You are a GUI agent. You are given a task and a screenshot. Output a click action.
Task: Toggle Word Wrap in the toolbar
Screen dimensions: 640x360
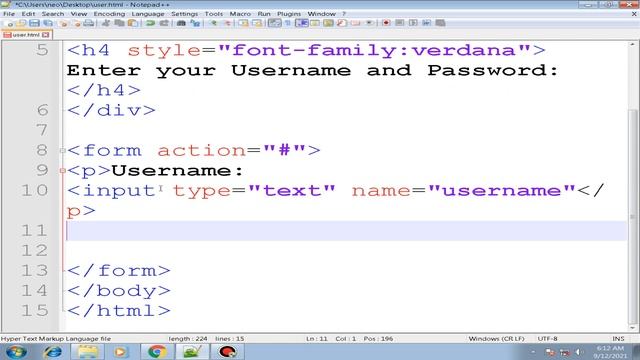pos(274,23)
